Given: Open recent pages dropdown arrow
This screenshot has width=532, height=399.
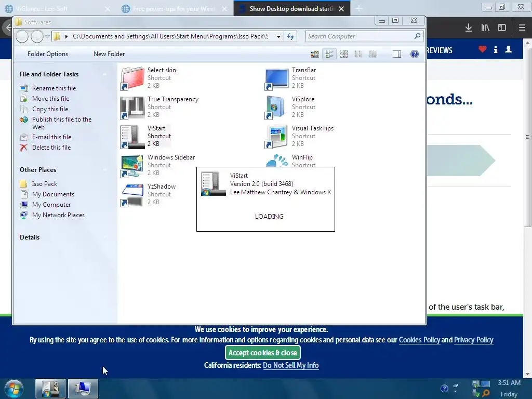Looking at the screenshot, I should point(47,36).
